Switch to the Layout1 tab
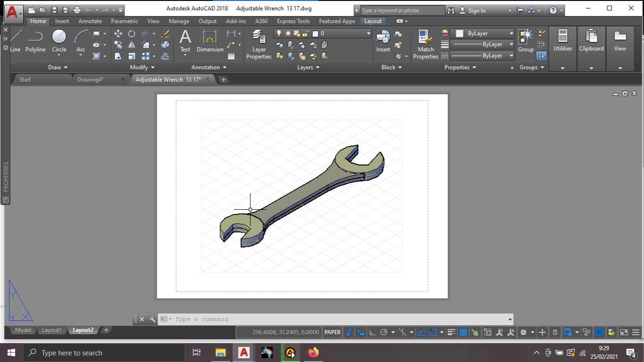The image size is (644, 362). point(52,330)
